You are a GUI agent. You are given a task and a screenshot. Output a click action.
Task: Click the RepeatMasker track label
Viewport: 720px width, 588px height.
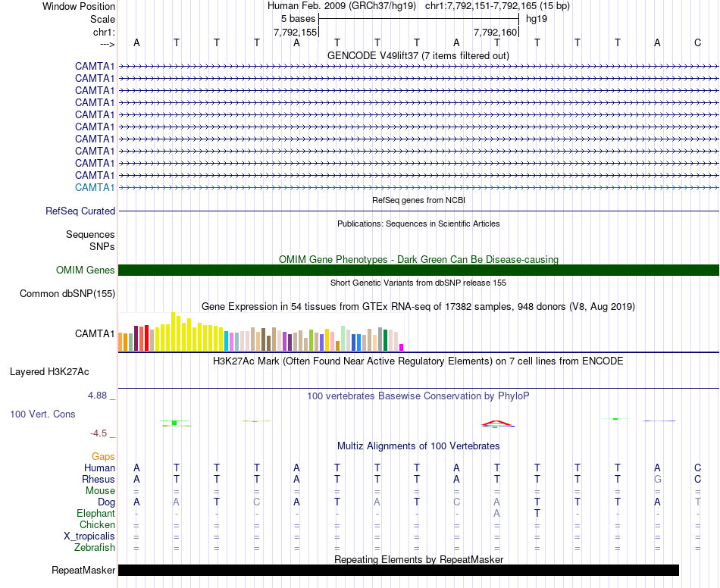point(83,570)
